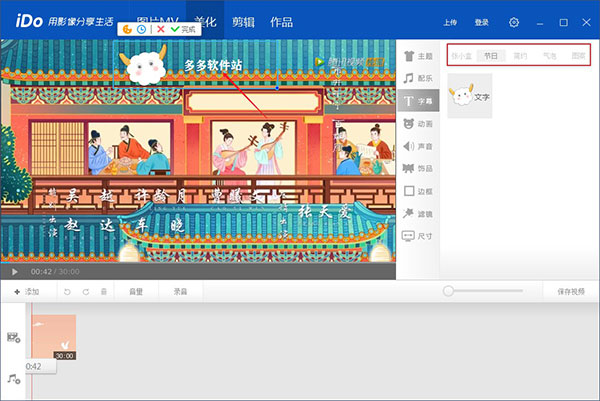This screenshot has width=600, height=401.
Task: Select the 简约 subtitle category
Action: (x=520, y=56)
